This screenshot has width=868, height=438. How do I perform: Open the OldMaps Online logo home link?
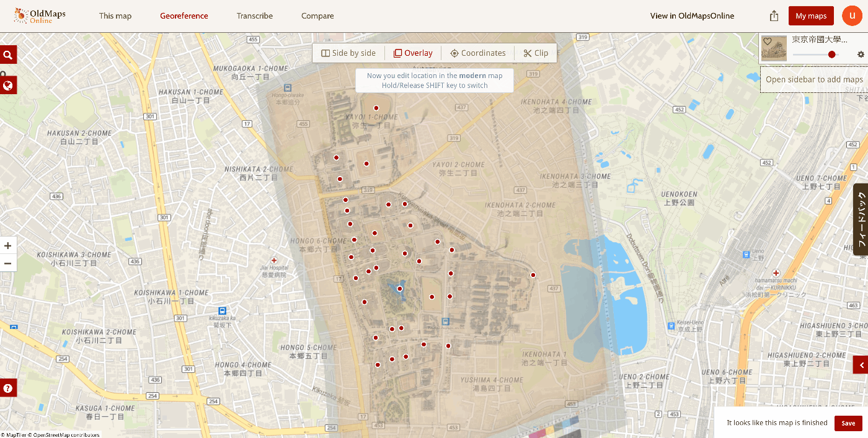click(40, 16)
